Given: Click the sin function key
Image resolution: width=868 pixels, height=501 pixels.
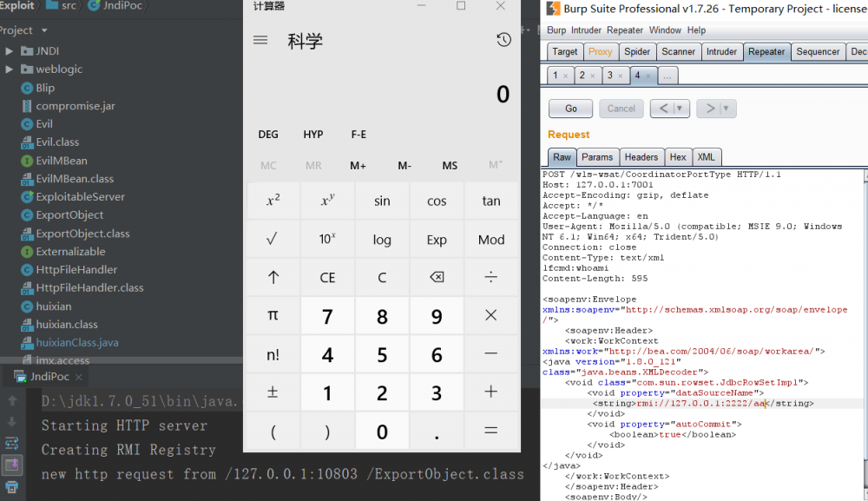Looking at the screenshot, I should [x=382, y=201].
